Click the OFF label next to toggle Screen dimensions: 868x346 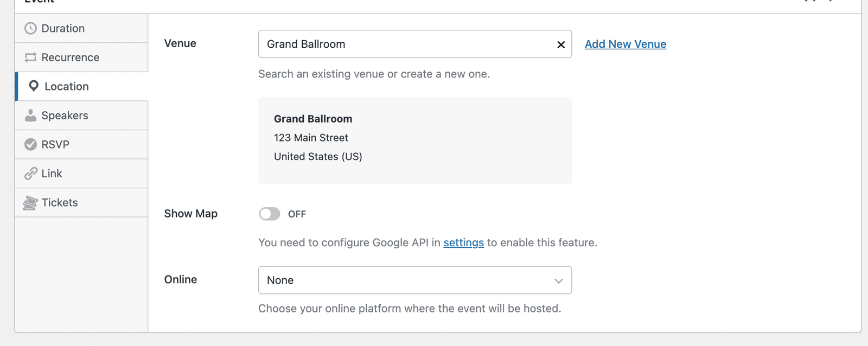297,214
